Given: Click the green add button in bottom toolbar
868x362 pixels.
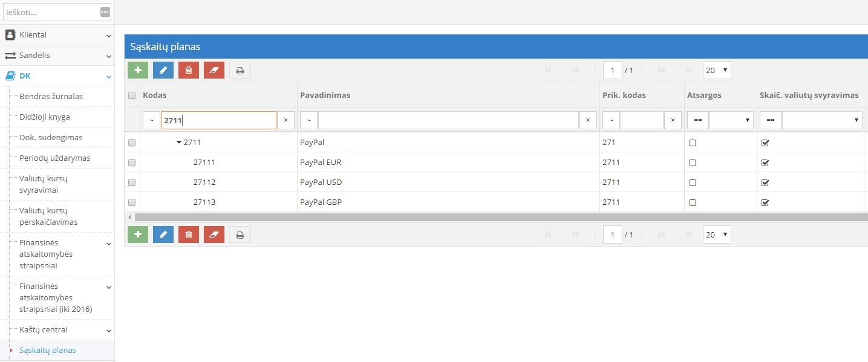Looking at the screenshot, I should [138, 234].
